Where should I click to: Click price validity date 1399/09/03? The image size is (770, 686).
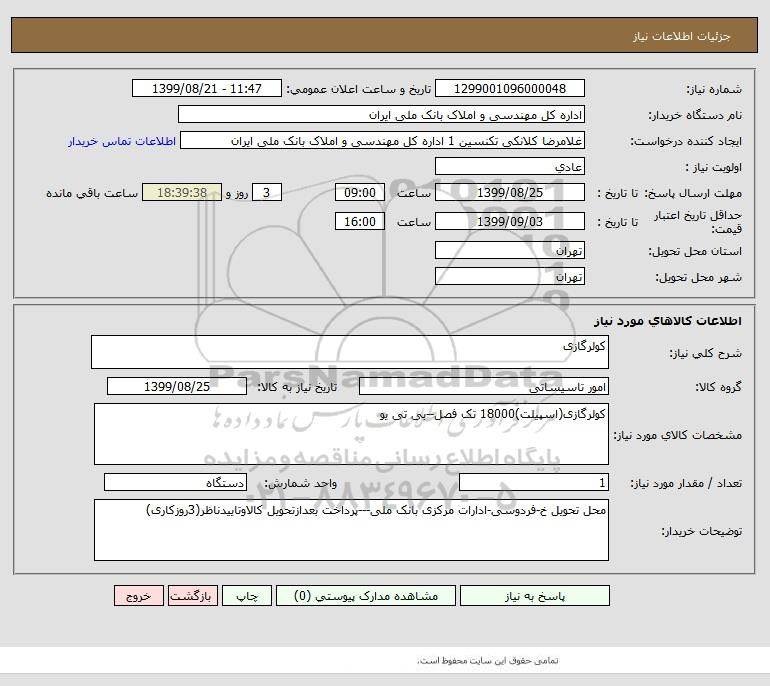[x=510, y=221]
